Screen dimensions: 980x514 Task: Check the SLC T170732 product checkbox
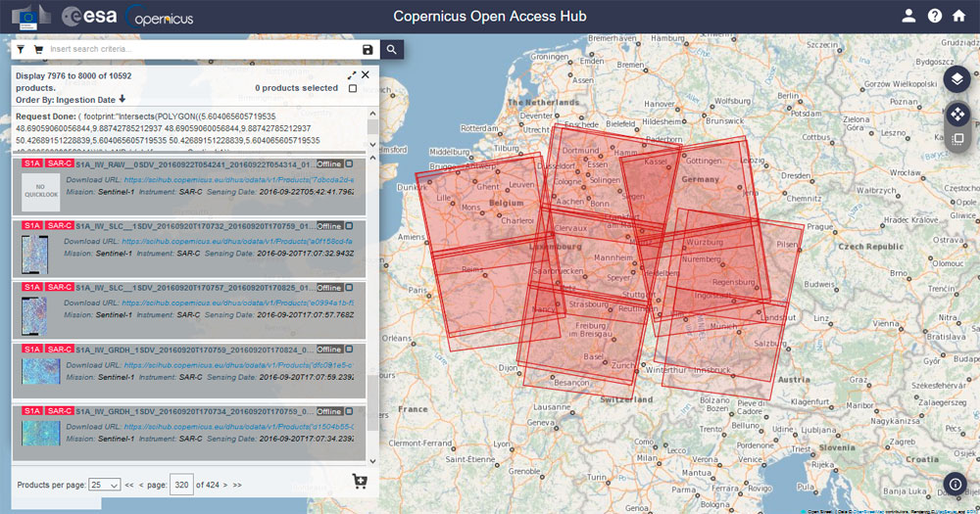click(x=350, y=225)
